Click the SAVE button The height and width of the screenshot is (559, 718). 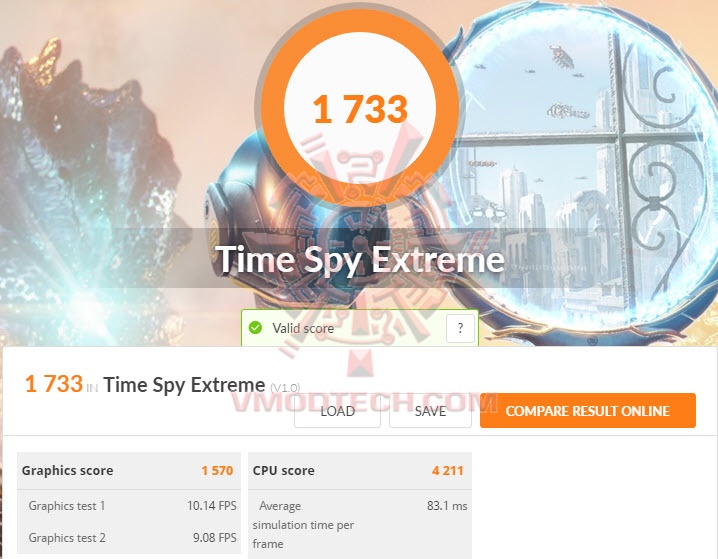pyautogui.click(x=430, y=411)
